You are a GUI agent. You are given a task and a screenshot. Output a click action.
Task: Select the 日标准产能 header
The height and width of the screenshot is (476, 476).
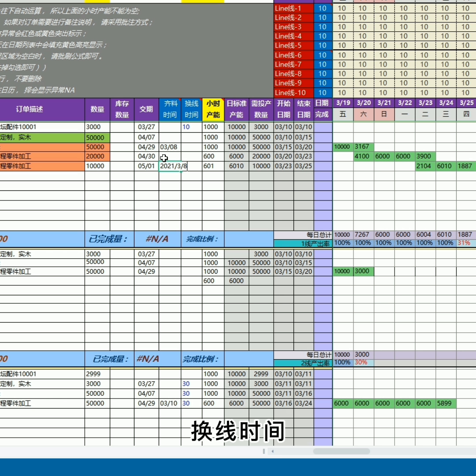click(237, 109)
